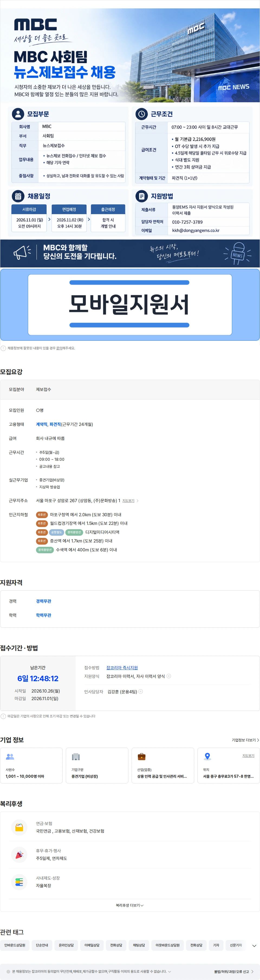Click the second 전화상담 tag
This screenshot has width=260, height=980.
196,945
